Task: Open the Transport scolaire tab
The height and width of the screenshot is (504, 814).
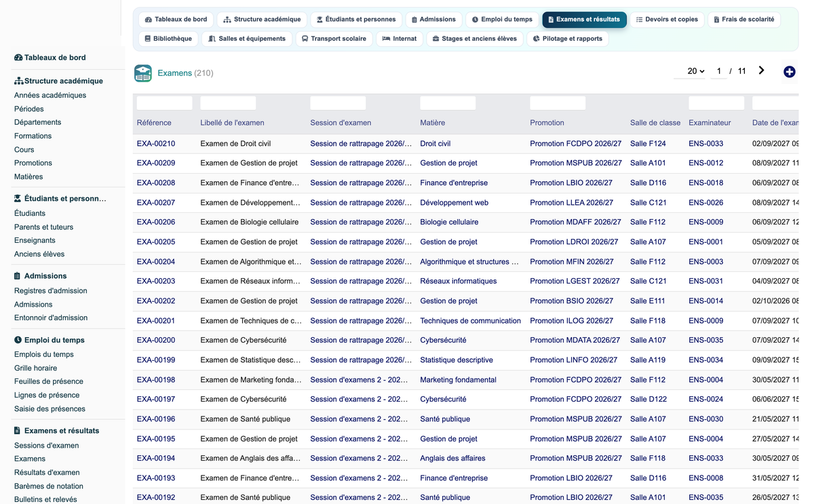Action: (x=334, y=39)
